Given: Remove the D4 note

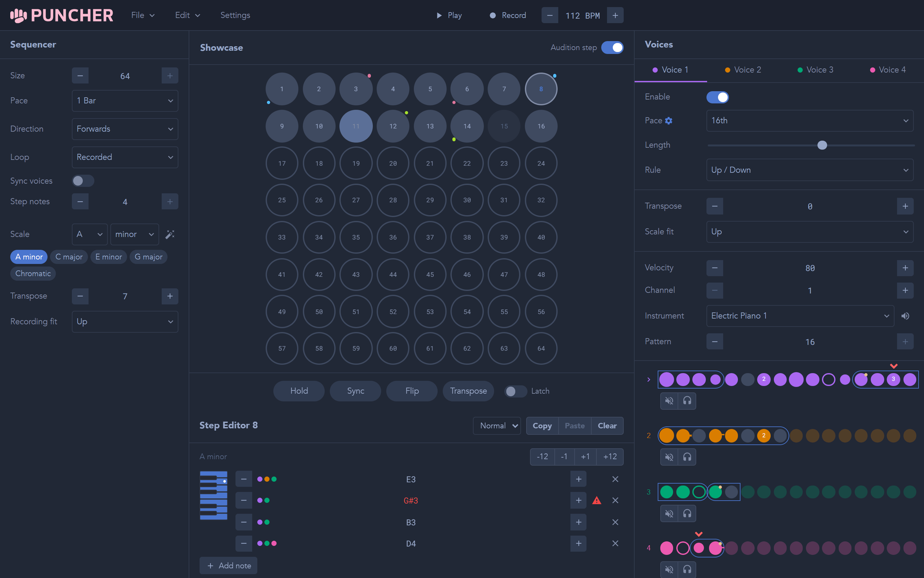Looking at the screenshot, I should click(x=615, y=544).
